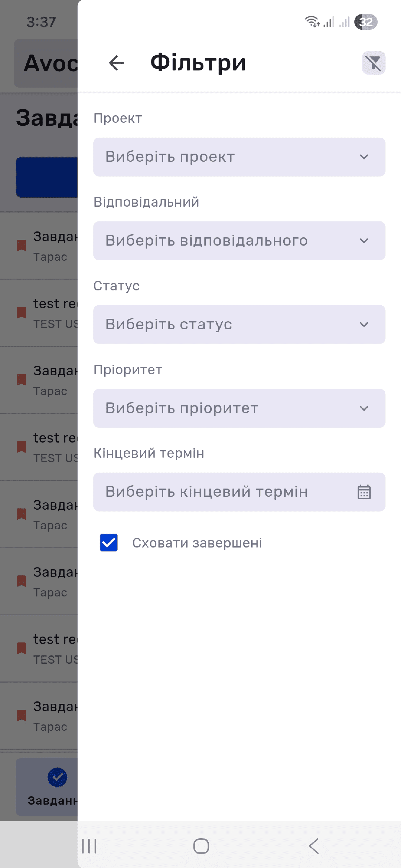401x868 pixels.
Task: Clear all filters with the crossed funnel icon
Action: coord(374,63)
